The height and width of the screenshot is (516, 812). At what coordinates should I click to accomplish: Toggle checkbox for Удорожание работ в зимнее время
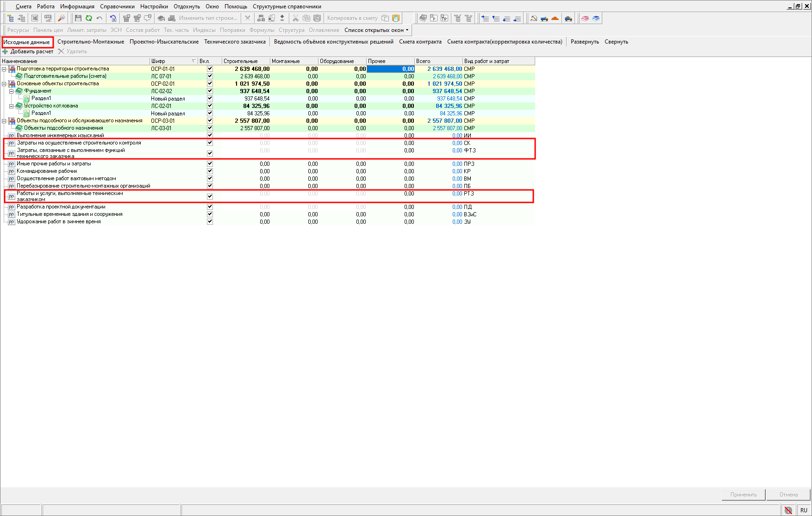(x=210, y=221)
